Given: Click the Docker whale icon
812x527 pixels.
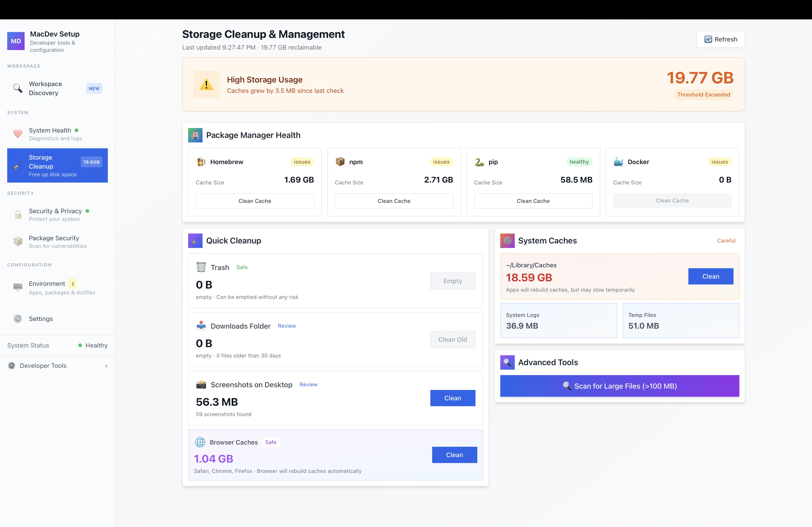Looking at the screenshot, I should [618, 162].
